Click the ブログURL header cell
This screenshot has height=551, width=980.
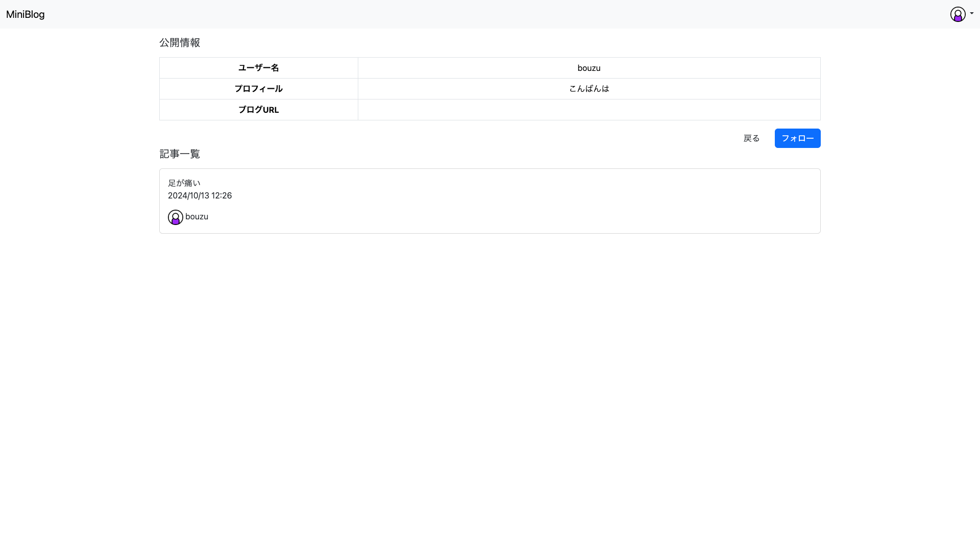258,110
